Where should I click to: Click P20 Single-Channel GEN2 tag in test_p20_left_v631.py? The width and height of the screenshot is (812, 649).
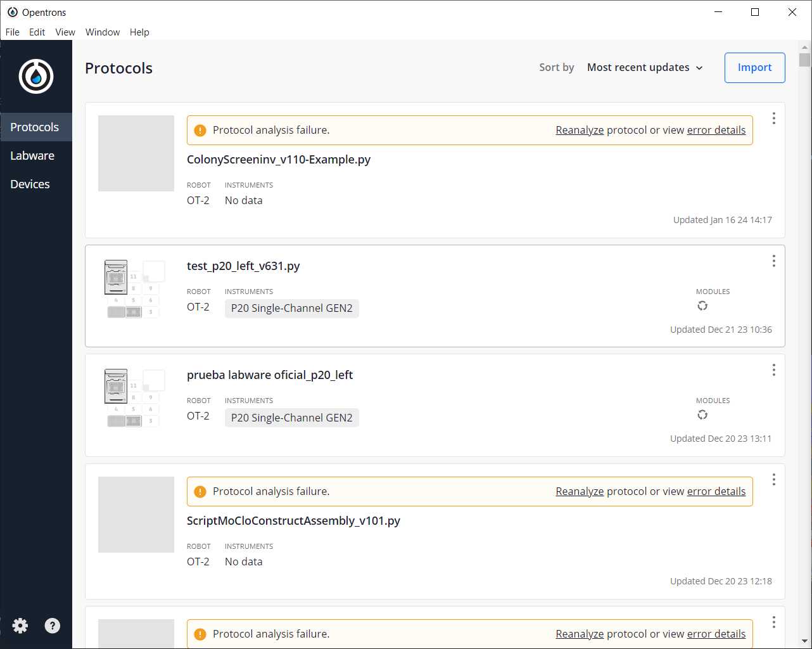click(292, 309)
